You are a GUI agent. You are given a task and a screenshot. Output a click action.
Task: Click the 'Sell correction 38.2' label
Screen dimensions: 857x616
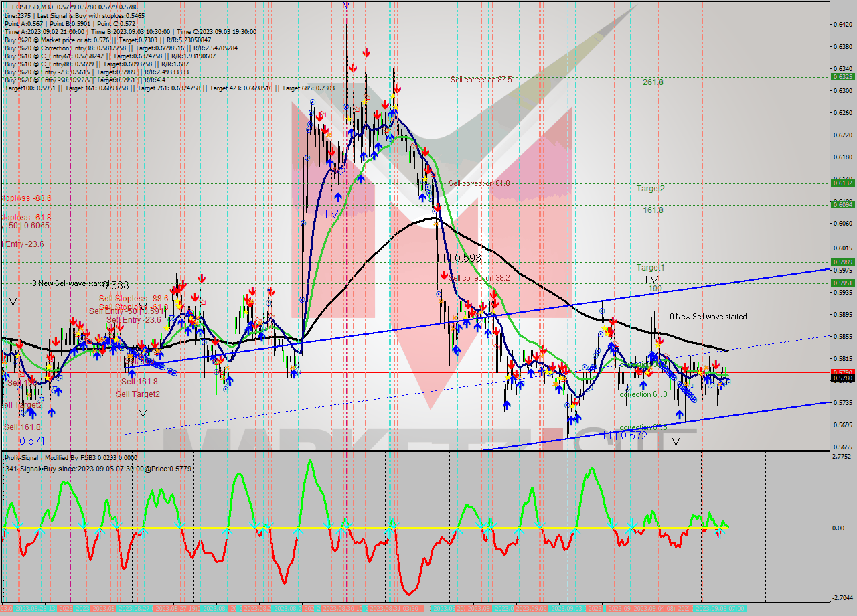click(479, 278)
